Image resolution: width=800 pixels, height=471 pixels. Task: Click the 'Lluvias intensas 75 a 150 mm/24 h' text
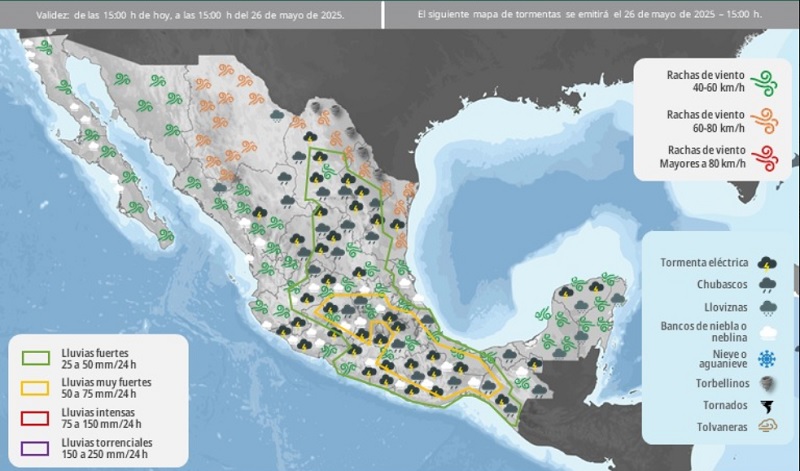[101, 418]
